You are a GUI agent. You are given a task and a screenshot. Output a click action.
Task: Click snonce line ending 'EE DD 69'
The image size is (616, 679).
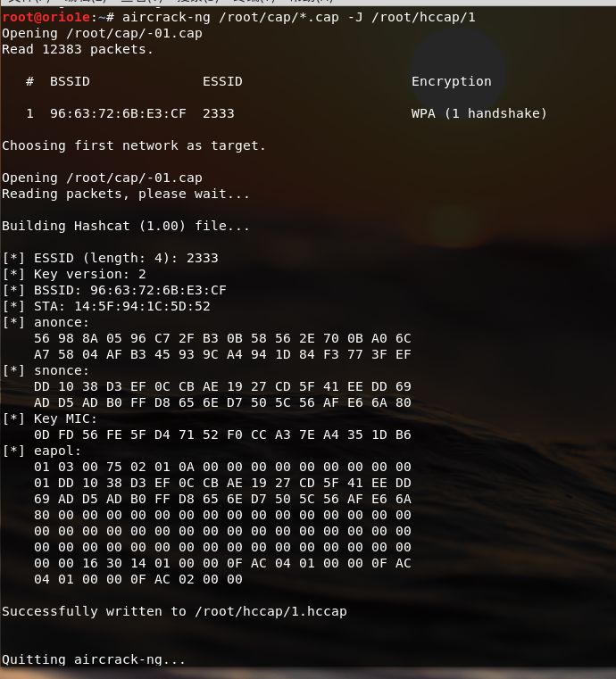click(222, 386)
